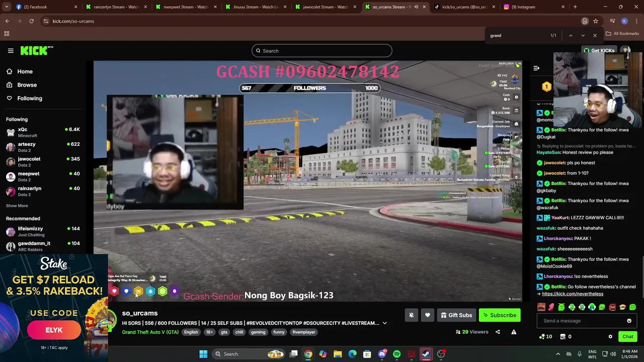Image resolution: width=644 pixels, height=362 pixels.
Task: Switch to the Instagram tab
Action: 533,7
